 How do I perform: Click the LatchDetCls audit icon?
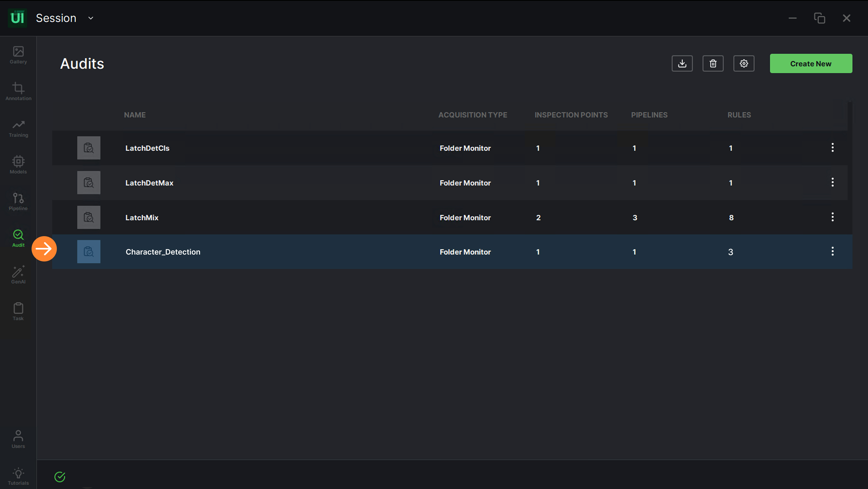pos(89,148)
